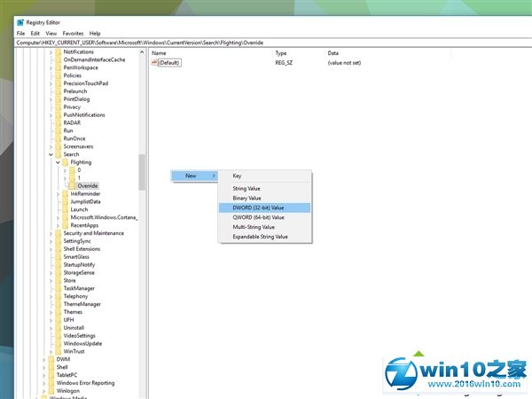Open the Edit menu
The width and height of the screenshot is (532, 399).
click(34, 33)
